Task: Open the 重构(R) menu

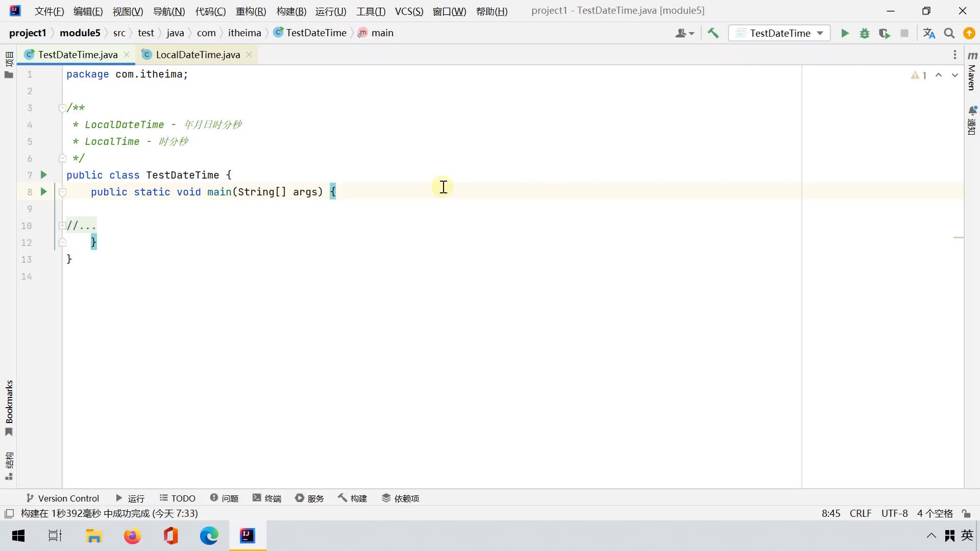Action: tap(251, 11)
